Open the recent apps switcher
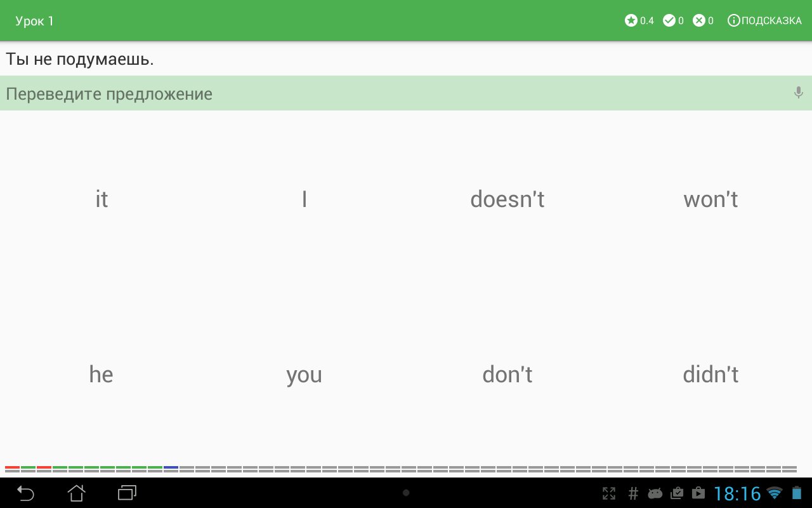The height and width of the screenshot is (508, 812). 127,493
